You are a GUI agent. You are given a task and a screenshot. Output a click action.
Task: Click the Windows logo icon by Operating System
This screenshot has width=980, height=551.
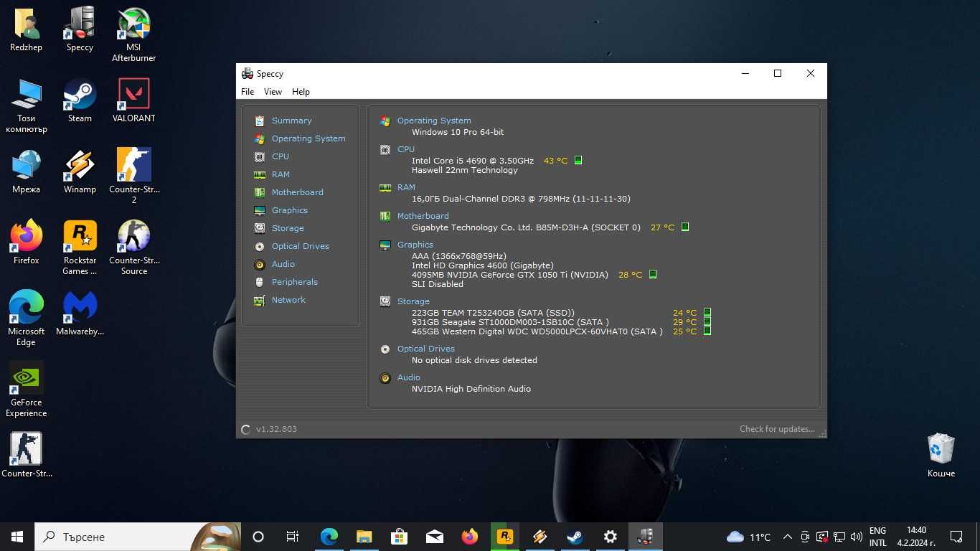click(x=385, y=121)
